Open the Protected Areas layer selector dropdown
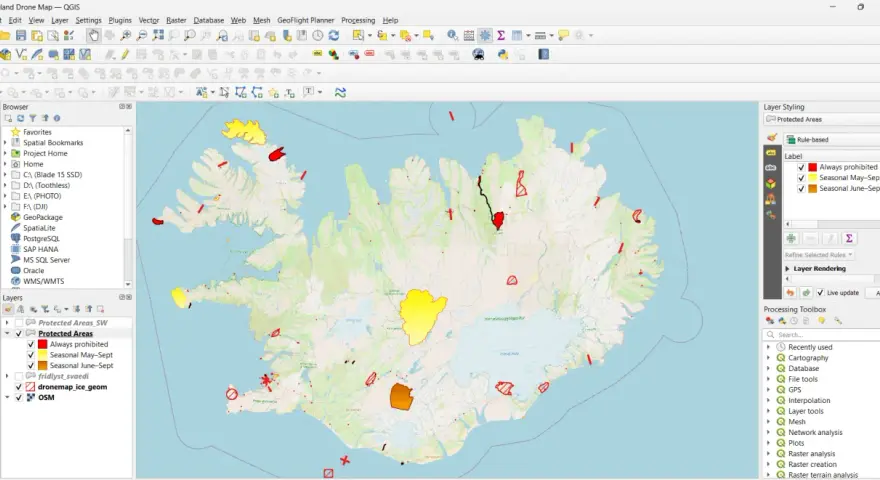 pyautogui.click(x=822, y=120)
